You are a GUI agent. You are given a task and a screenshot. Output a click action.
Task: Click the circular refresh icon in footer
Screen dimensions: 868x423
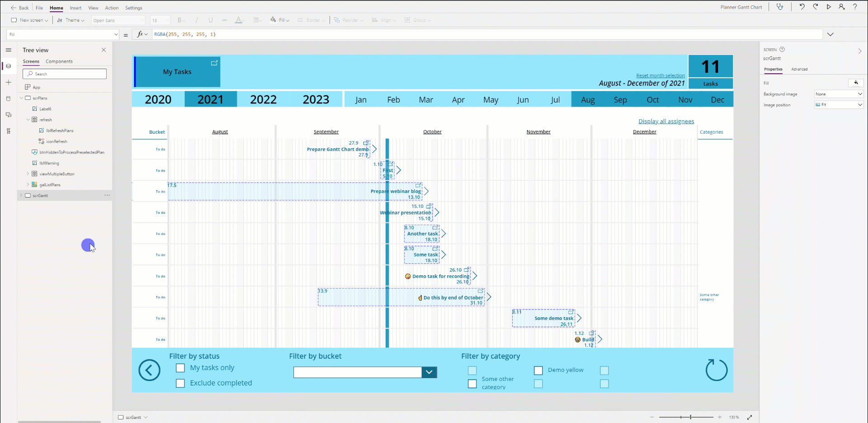[x=717, y=370]
